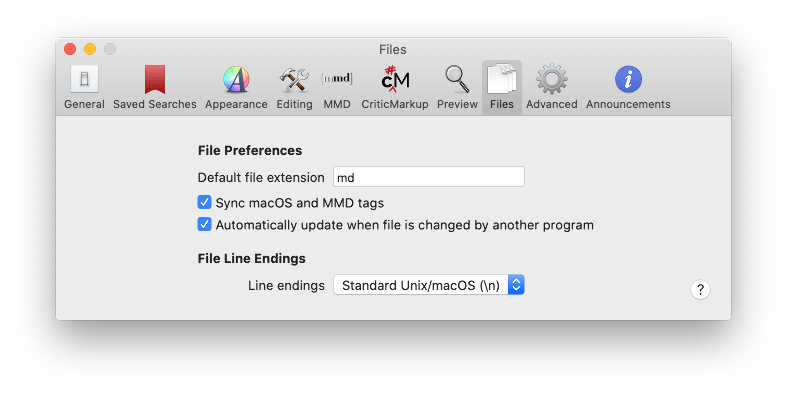This screenshot has height=394, width=787.
Task: Select the MMD preferences icon
Action: (337, 79)
